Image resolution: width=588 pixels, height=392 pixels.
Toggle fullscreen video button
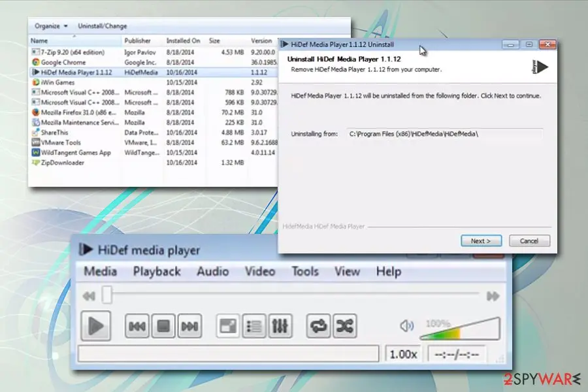pos(228,326)
